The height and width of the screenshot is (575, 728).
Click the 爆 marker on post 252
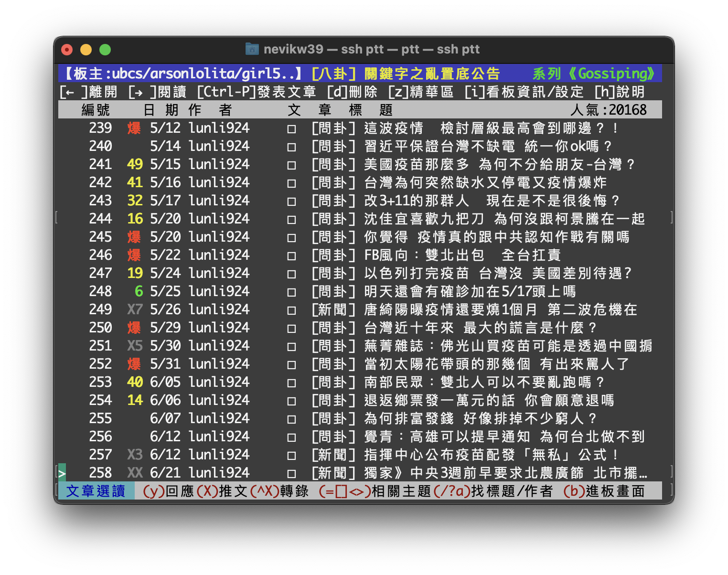(134, 364)
